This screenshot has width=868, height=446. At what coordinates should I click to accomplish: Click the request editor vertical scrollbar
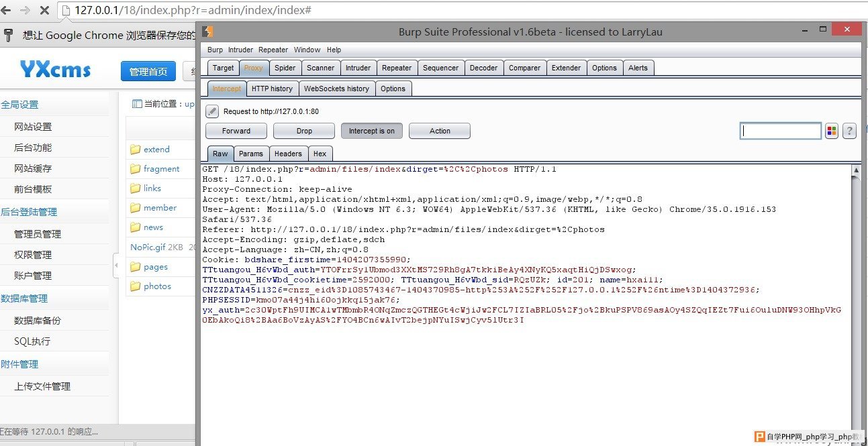coord(857,302)
